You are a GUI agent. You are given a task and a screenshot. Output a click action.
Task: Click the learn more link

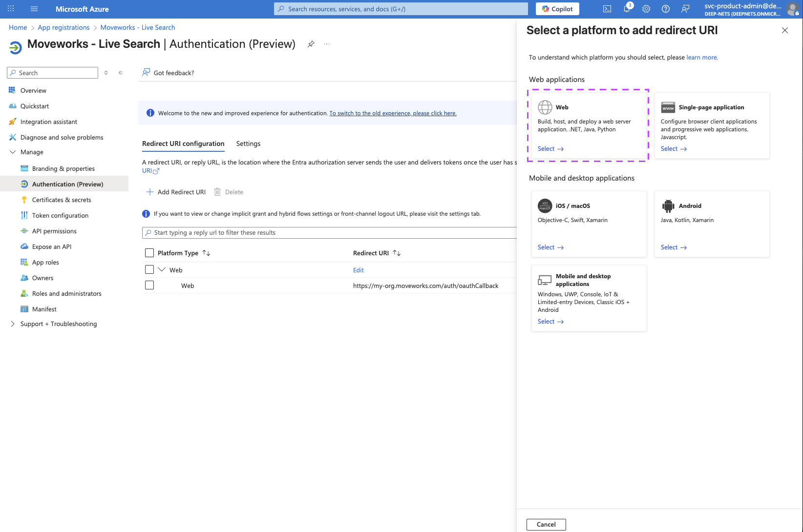pyautogui.click(x=701, y=58)
